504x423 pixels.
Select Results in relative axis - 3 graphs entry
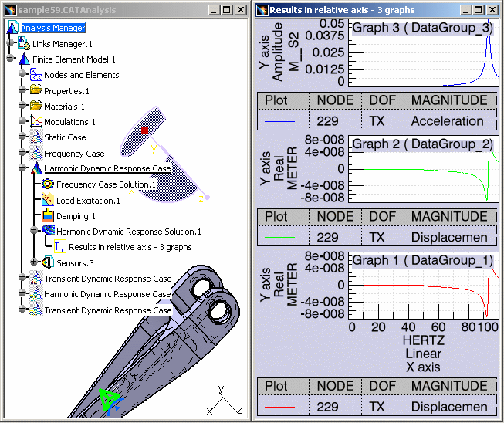[130, 247]
